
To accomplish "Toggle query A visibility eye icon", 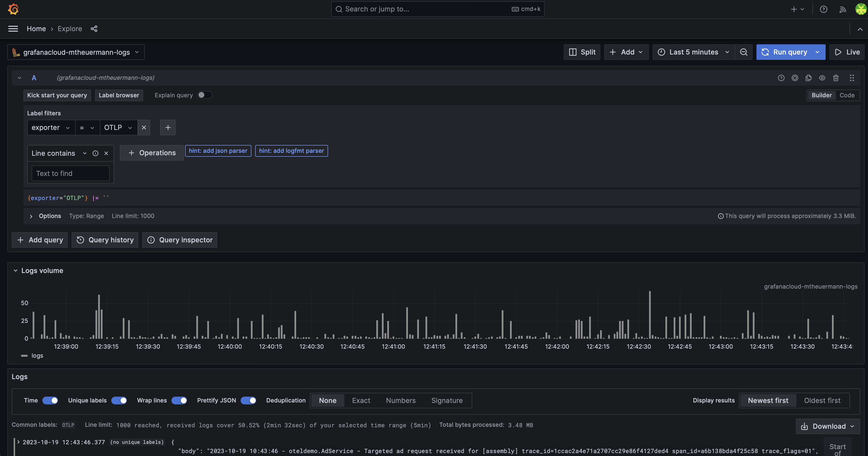I will pyautogui.click(x=822, y=78).
